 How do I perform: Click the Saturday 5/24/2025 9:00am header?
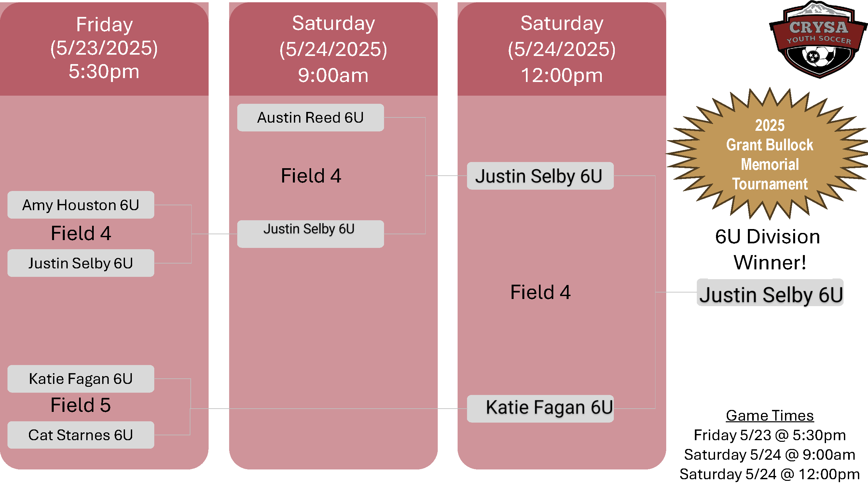click(x=333, y=49)
